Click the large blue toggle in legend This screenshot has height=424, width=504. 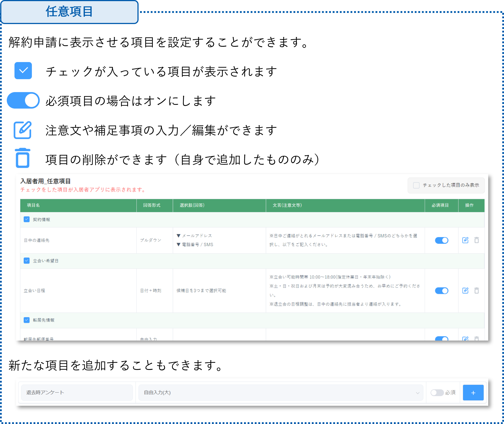pos(23,100)
